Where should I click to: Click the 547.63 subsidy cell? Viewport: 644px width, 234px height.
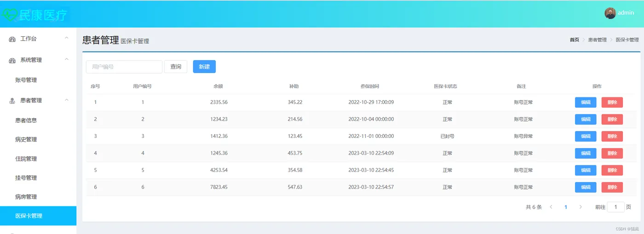pos(295,187)
